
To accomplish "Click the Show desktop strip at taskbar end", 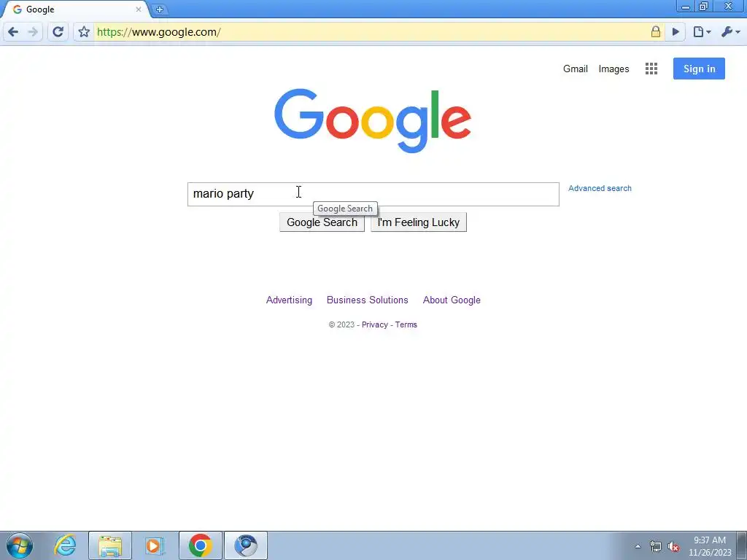I will point(742,545).
